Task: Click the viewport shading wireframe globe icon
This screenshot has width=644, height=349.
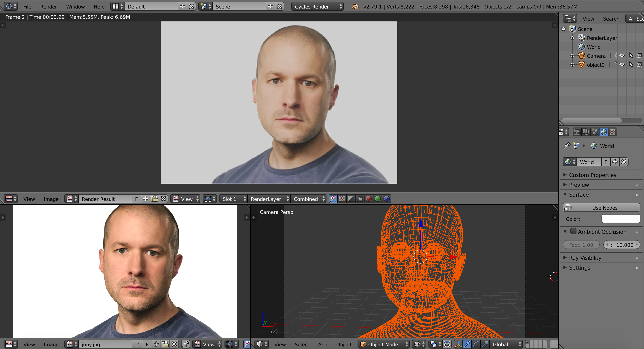Action: coord(417,344)
